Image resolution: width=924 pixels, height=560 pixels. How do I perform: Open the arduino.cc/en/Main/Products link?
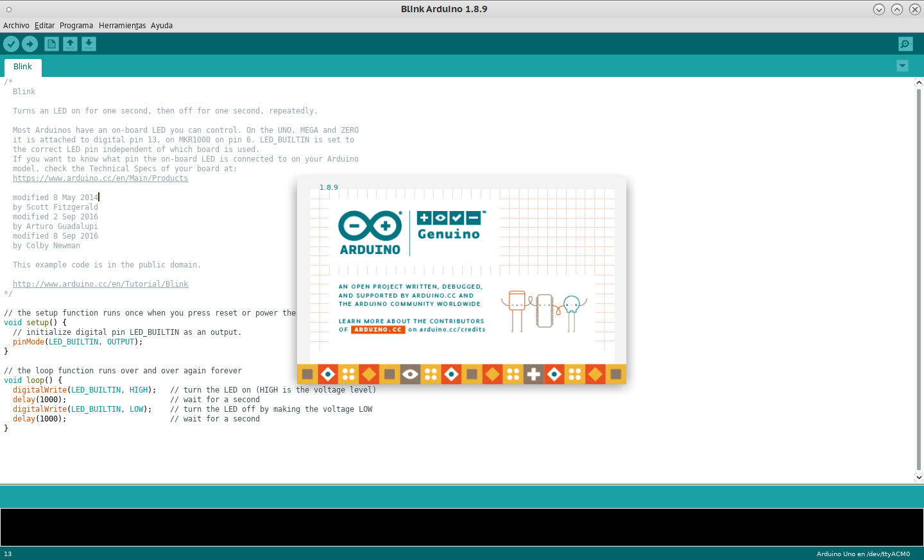(101, 178)
